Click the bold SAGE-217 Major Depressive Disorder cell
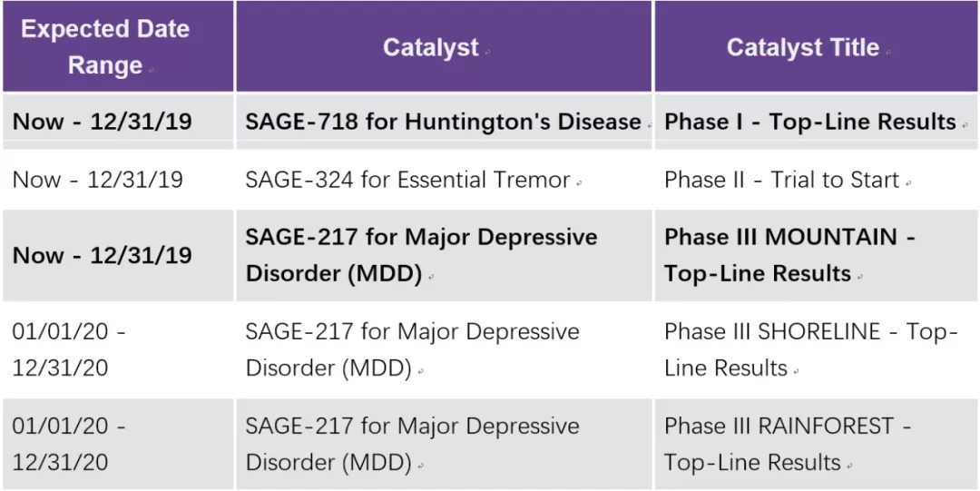 tap(421, 255)
